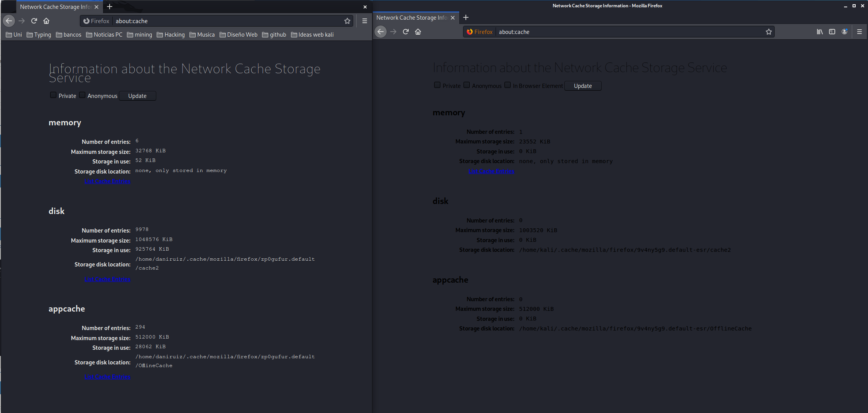Screen dimensions: 868x413
Task: Open List Cache Entries under disk section
Action: pos(107,279)
